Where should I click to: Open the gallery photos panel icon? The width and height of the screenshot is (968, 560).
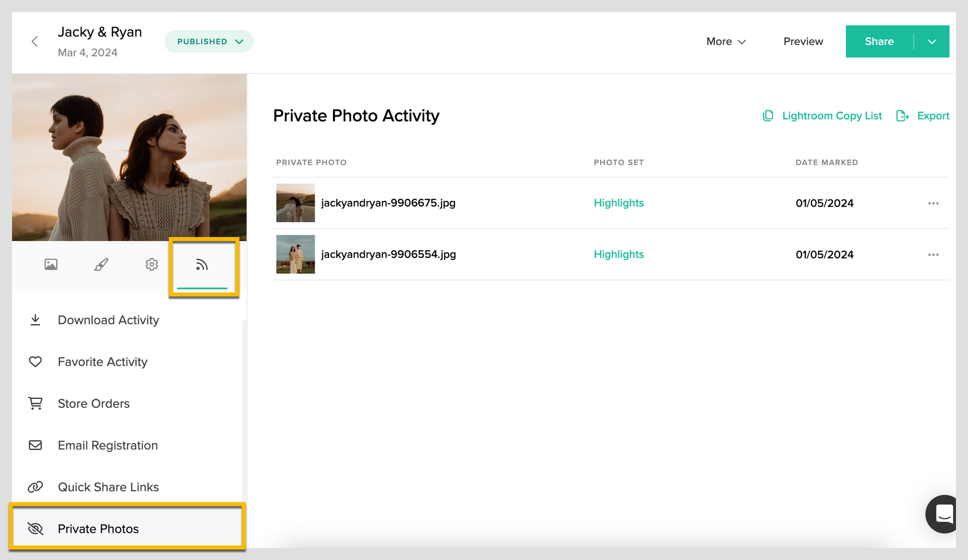[51, 264]
